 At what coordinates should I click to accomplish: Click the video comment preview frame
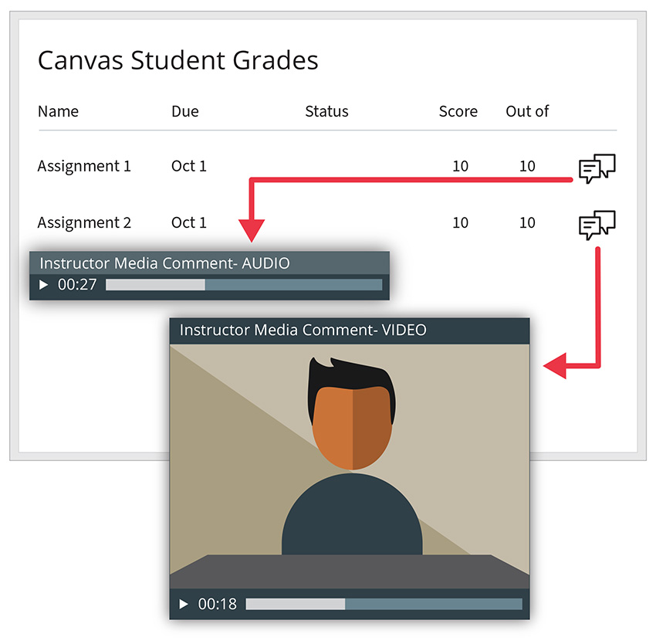pyautogui.click(x=350, y=466)
